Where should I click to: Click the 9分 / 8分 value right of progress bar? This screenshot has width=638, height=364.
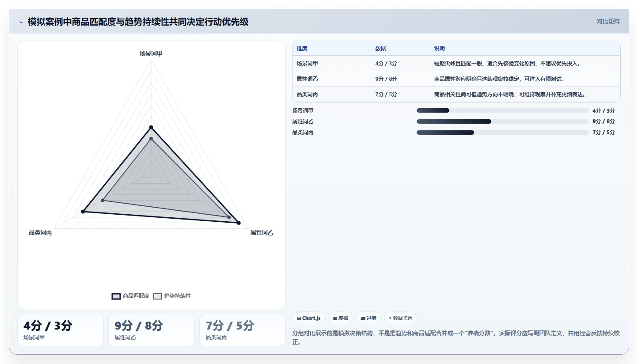(604, 121)
